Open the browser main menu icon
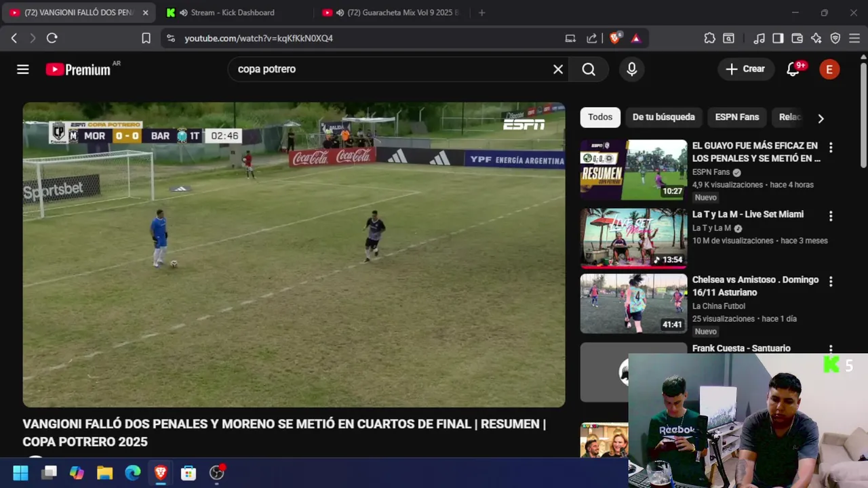 pos(854,38)
